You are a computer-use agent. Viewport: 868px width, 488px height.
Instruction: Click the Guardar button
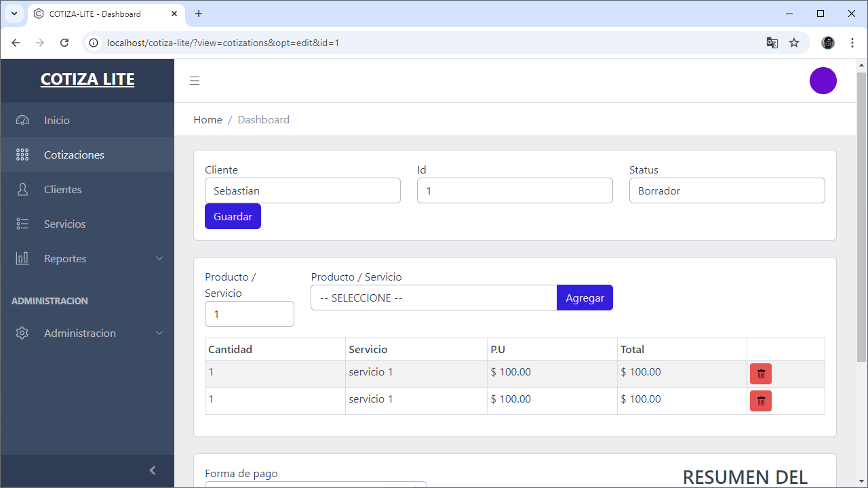[233, 216]
